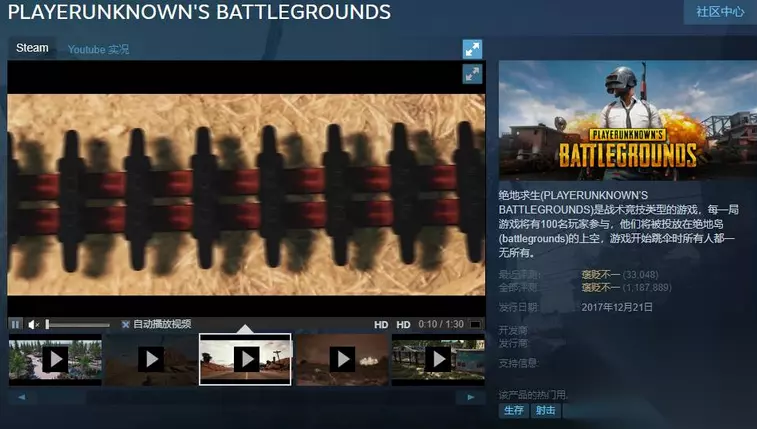Image resolution: width=757 pixels, height=429 pixels.
Task: Open all reviews 褒贬不一 (1,187,889)
Action: (x=626, y=288)
